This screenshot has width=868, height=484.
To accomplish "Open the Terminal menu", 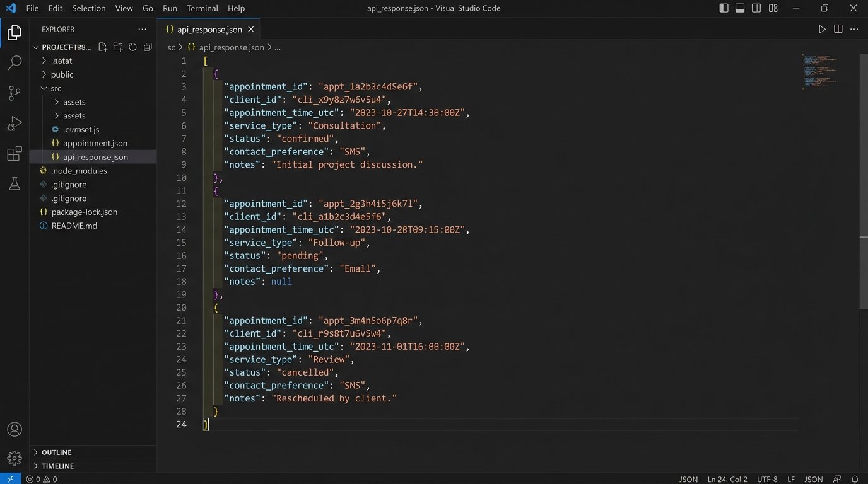I will pyautogui.click(x=202, y=8).
